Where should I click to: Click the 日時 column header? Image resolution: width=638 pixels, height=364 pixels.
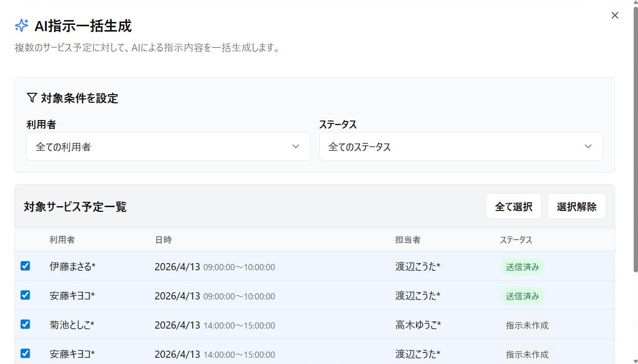click(163, 240)
